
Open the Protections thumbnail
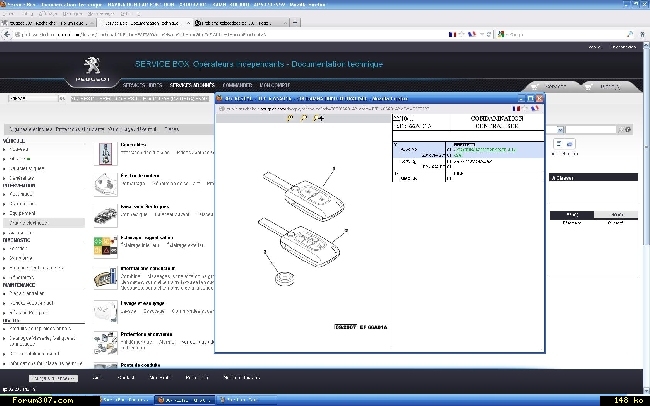(x=105, y=343)
